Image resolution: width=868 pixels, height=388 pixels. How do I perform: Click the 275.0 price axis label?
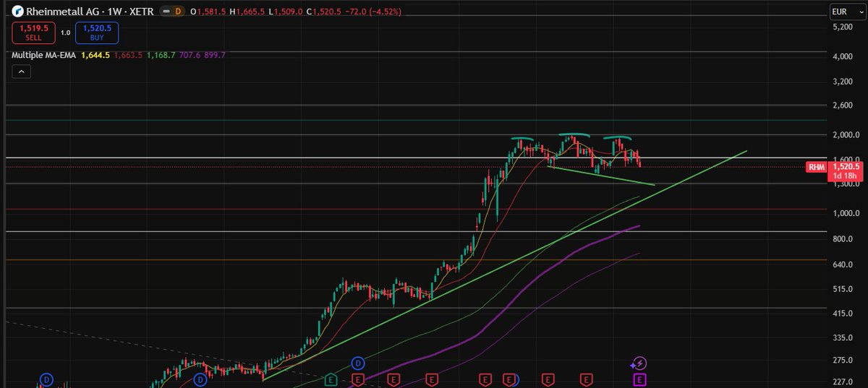(x=843, y=360)
